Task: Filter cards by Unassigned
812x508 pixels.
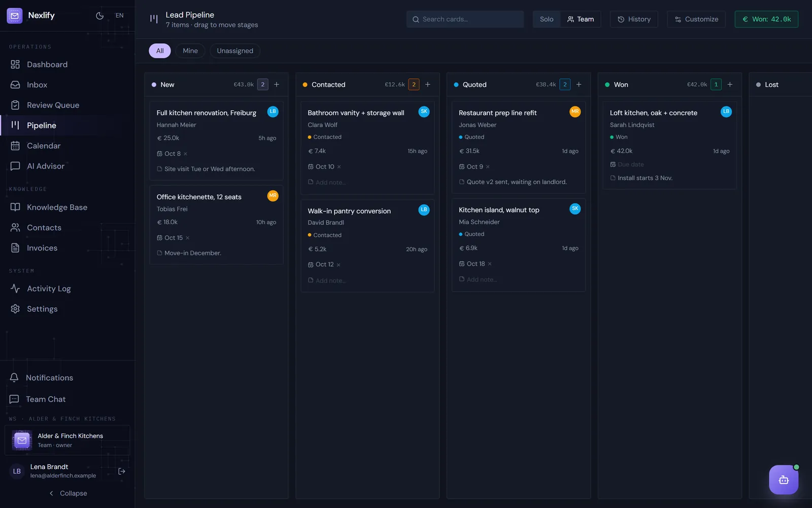Action: [x=235, y=51]
